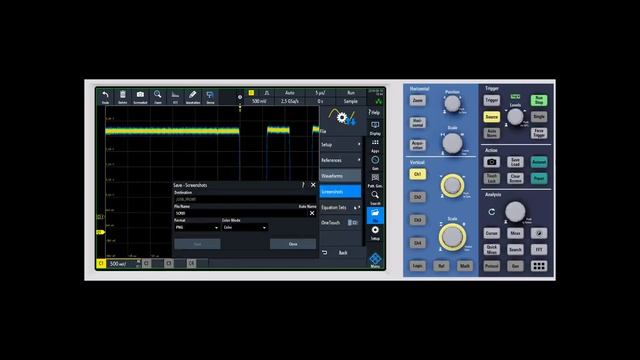Open the Search sidebar icon
The width and height of the screenshot is (640, 360).
coord(375,198)
